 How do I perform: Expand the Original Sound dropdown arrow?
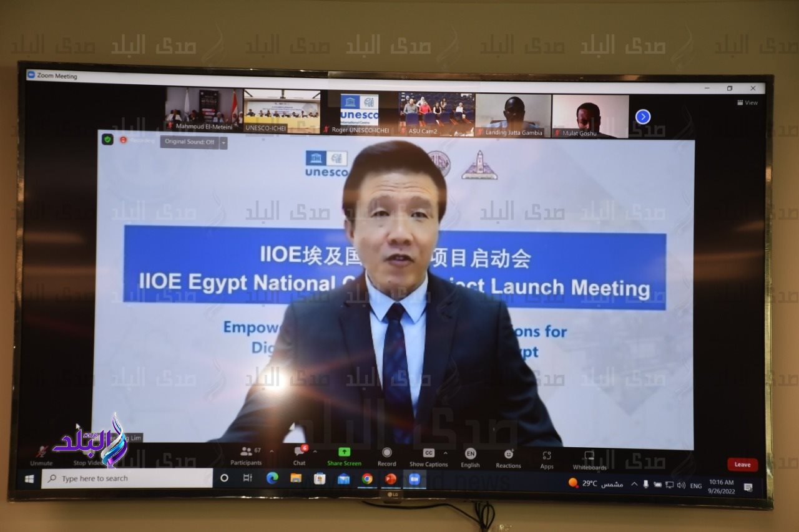[223, 143]
